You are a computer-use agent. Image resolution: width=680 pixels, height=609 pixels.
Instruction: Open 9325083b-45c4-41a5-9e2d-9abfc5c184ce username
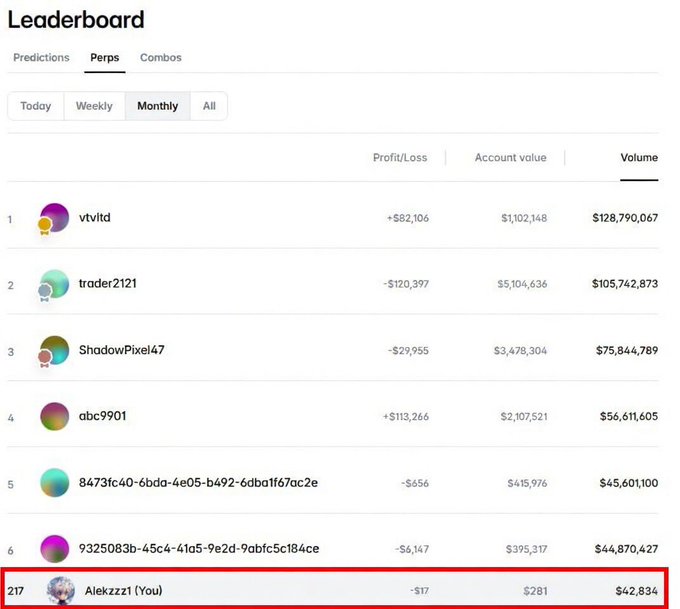point(199,549)
